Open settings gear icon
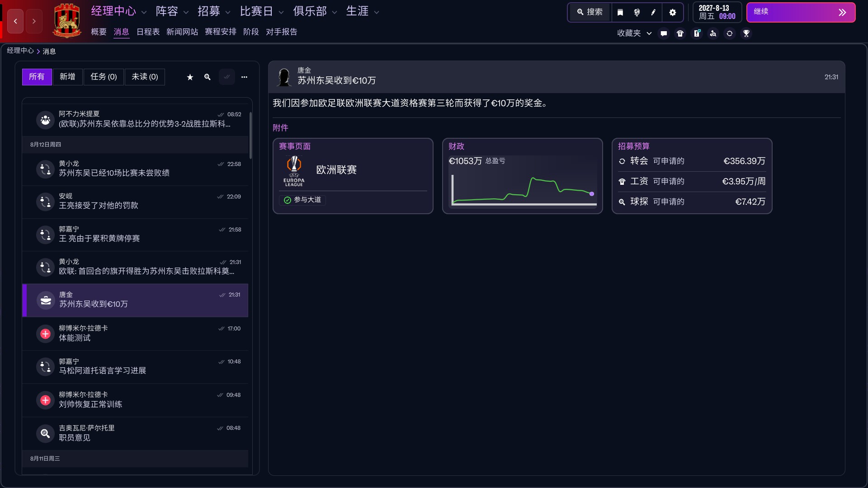The image size is (868, 488). pyautogui.click(x=673, y=12)
